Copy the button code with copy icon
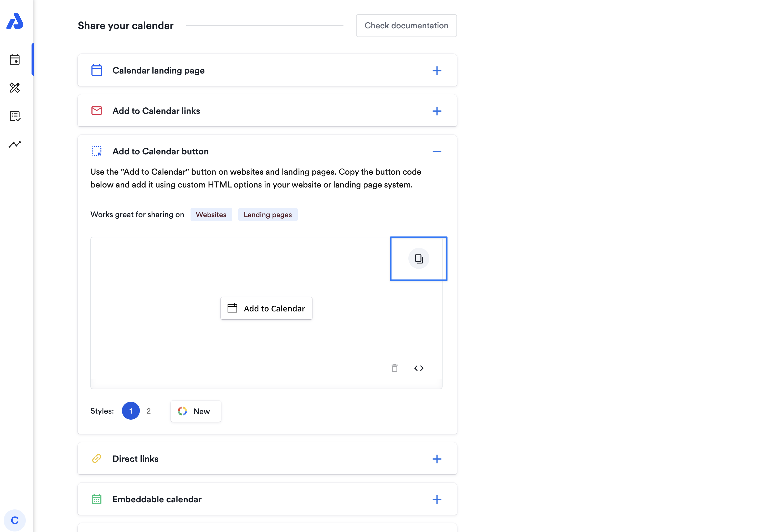The image size is (781, 532). click(418, 259)
